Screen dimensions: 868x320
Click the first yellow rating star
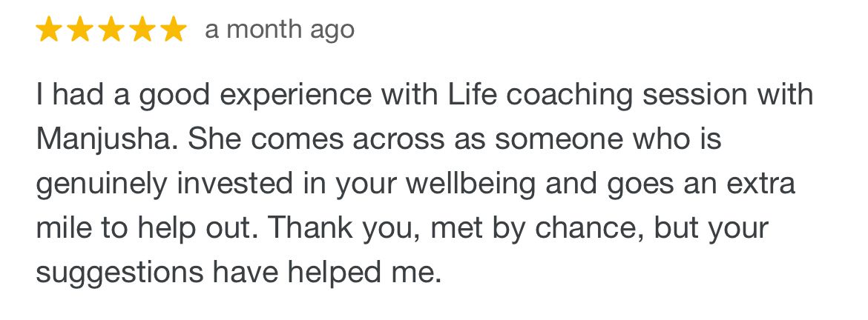pyautogui.click(x=49, y=30)
